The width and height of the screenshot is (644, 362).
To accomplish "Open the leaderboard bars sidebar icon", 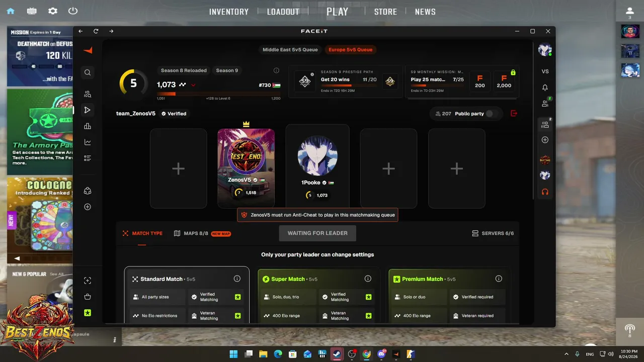I will (88, 126).
